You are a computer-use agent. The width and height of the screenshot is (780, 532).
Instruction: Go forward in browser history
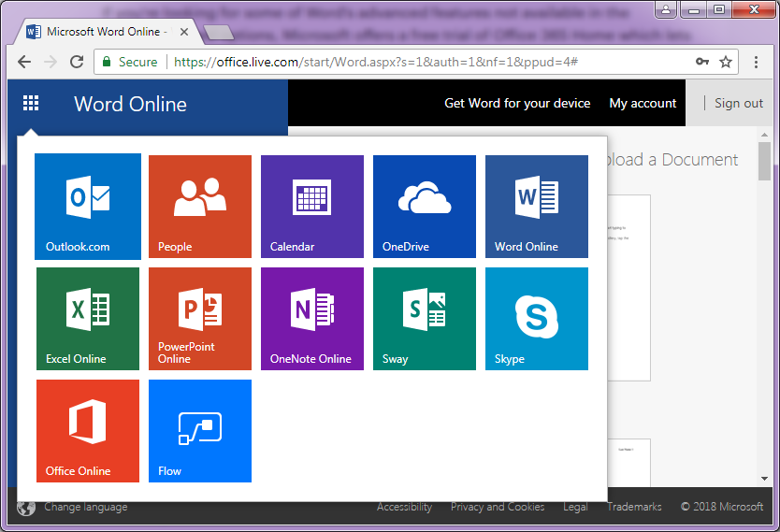[x=51, y=62]
